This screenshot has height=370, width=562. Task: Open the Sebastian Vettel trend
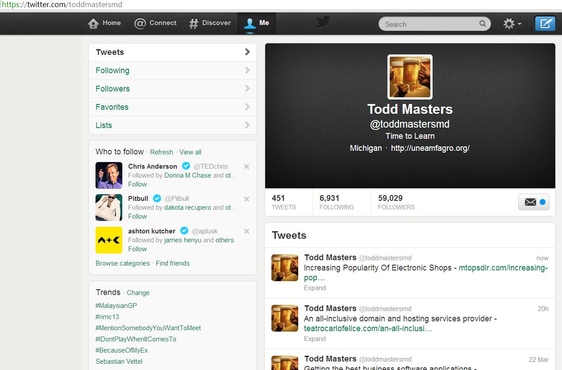(x=119, y=361)
